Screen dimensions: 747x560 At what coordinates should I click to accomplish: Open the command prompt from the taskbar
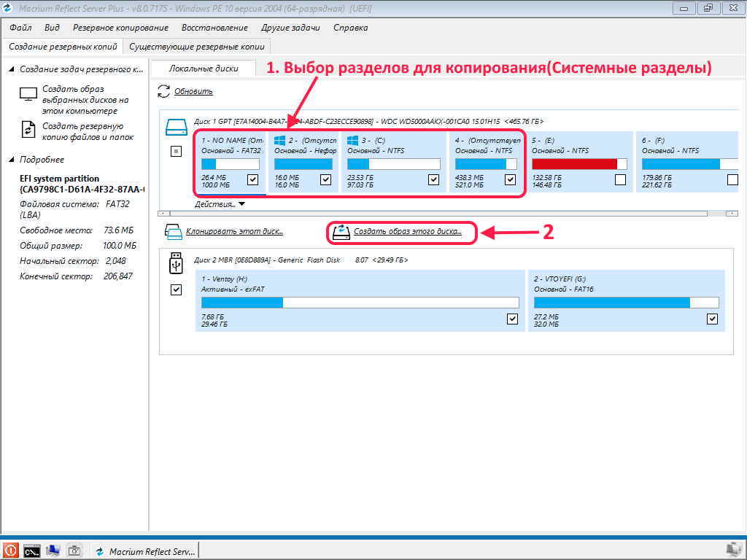click(x=31, y=551)
